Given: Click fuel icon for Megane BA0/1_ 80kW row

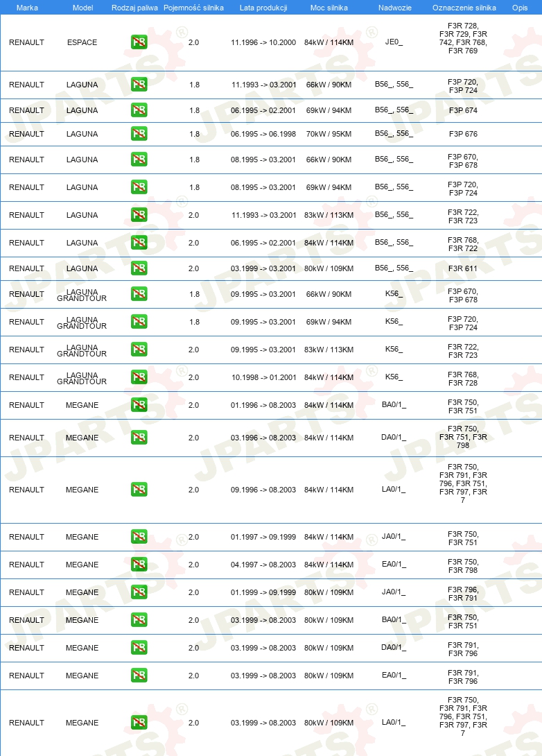Looking at the screenshot, I should (139, 620).
